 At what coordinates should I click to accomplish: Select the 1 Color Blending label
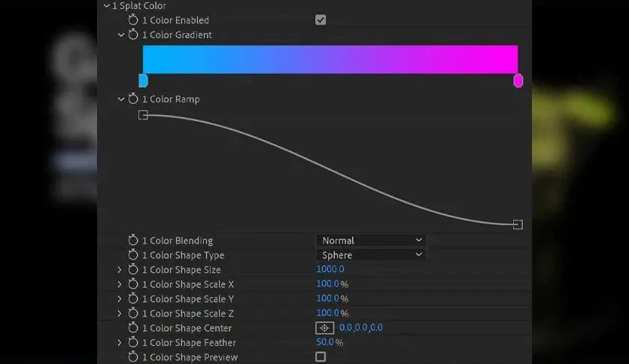178,241
